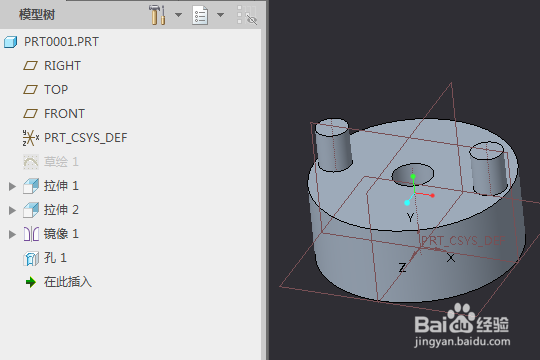540x360 pixels.
Task: Select the greyed 草绘 1 entry
Action: [61, 162]
